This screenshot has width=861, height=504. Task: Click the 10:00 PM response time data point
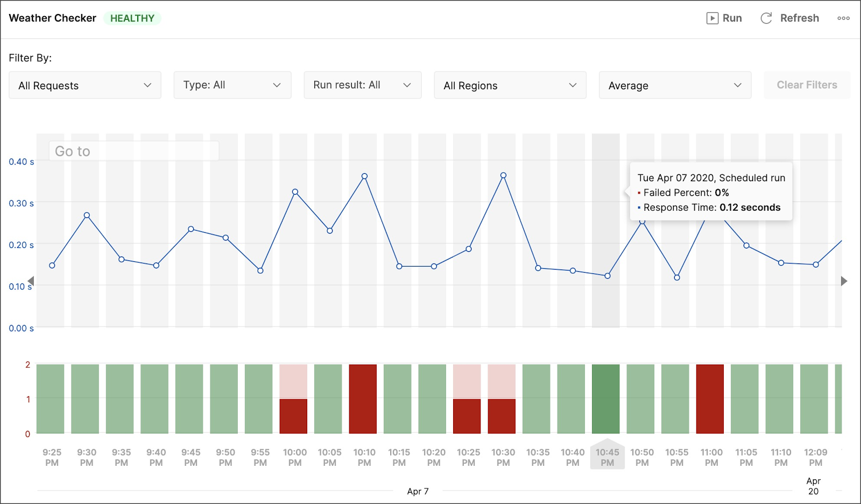[295, 192]
